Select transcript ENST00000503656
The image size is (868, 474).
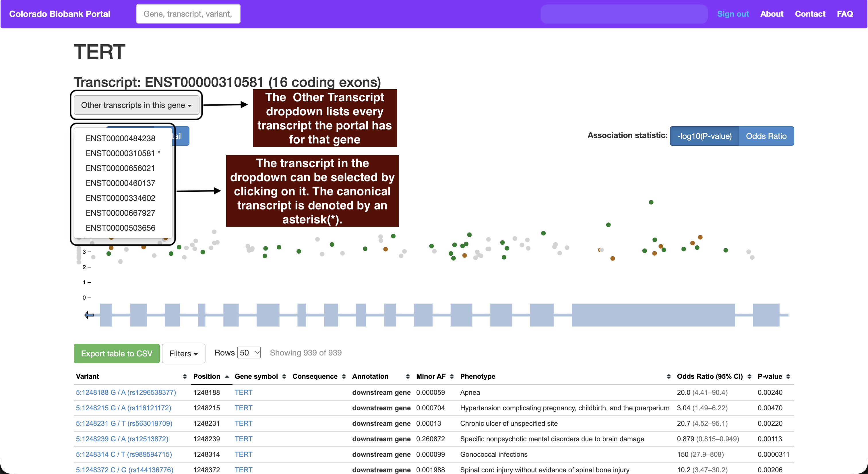click(120, 228)
